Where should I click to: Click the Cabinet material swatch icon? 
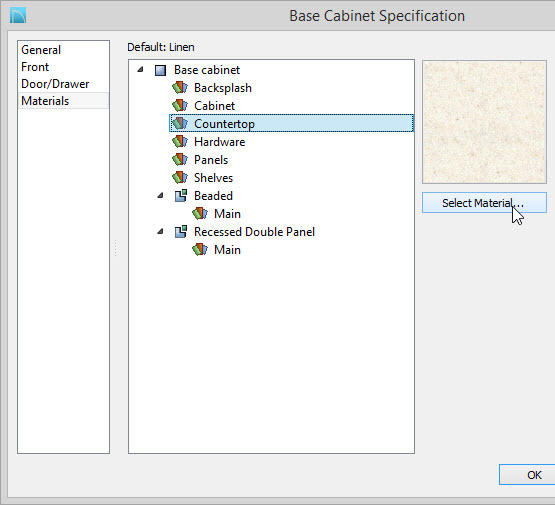180,105
